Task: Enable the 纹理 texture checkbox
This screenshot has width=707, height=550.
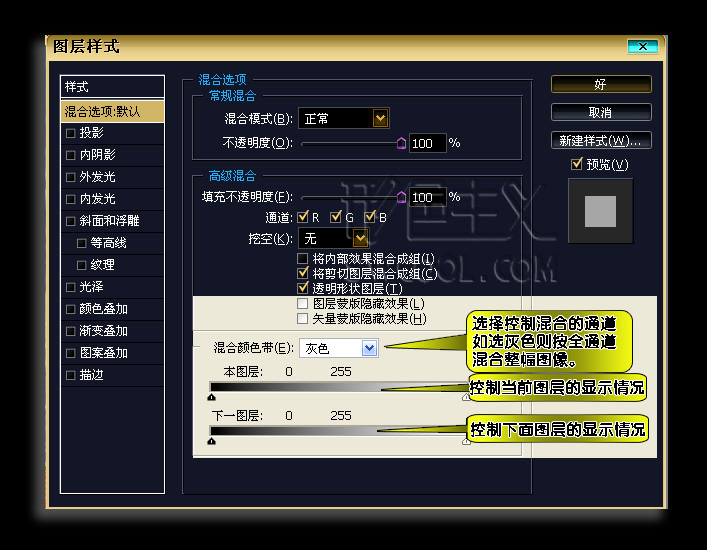Action: (82, 265)
